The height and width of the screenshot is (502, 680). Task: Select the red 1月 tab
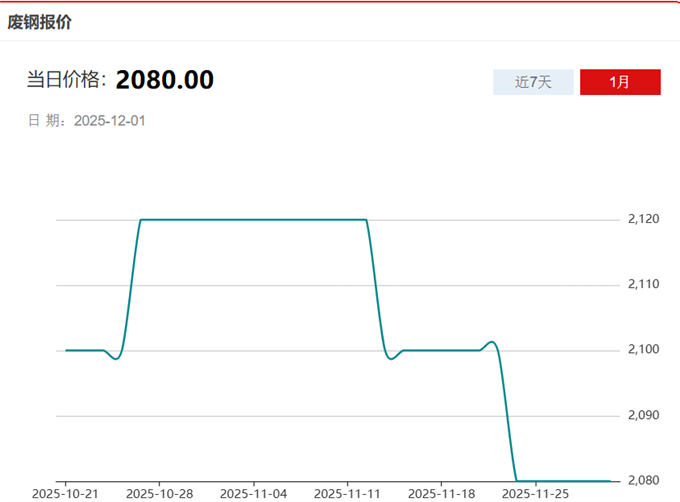point(619,82)
